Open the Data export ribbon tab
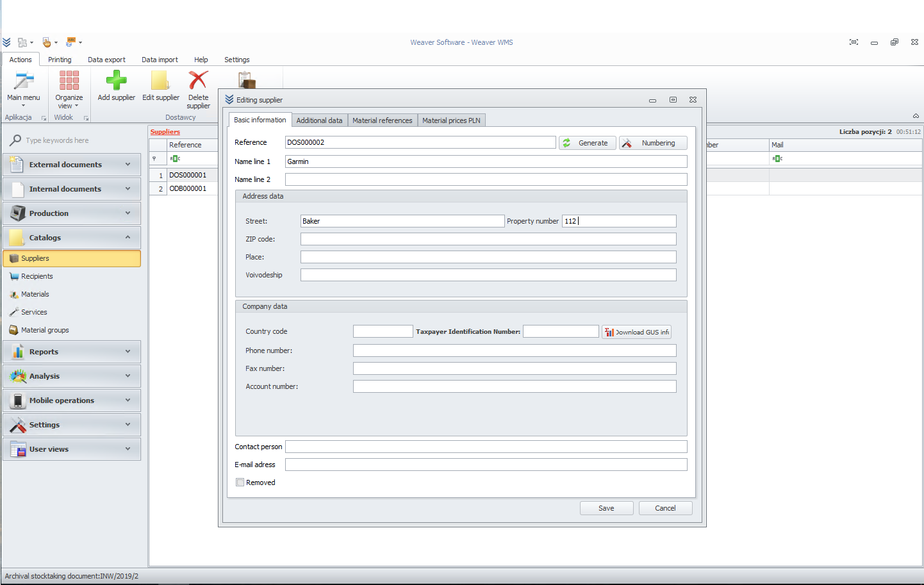 106,60
